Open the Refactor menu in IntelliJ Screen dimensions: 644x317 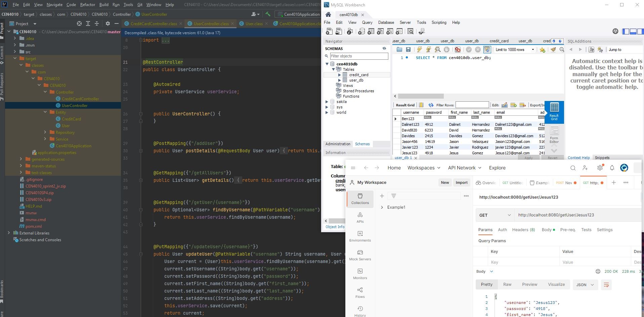point(87,5)
